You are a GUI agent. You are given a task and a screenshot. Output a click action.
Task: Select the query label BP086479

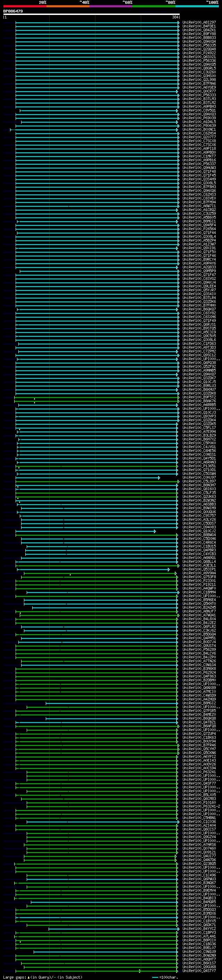pos(13,11)
